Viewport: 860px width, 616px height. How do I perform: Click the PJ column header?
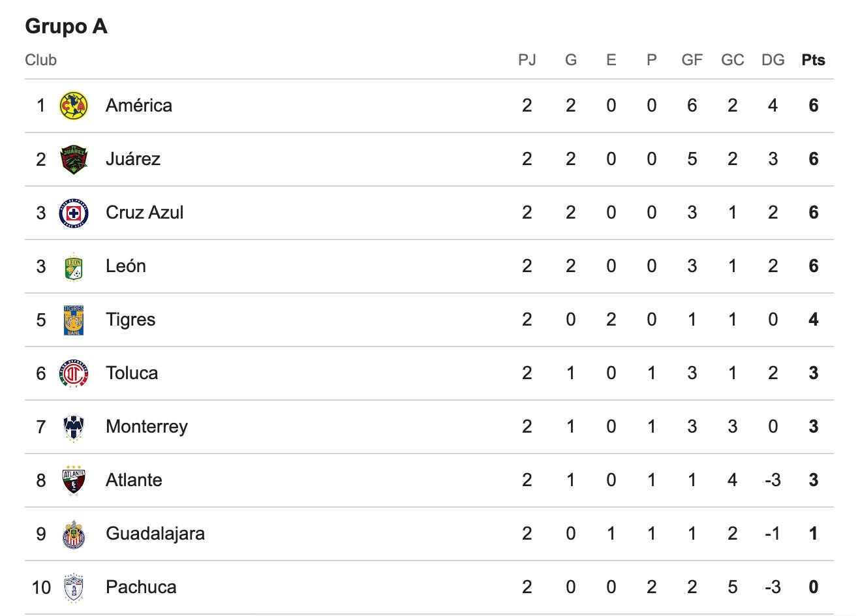pyautogui.click(x=527, y=60)
